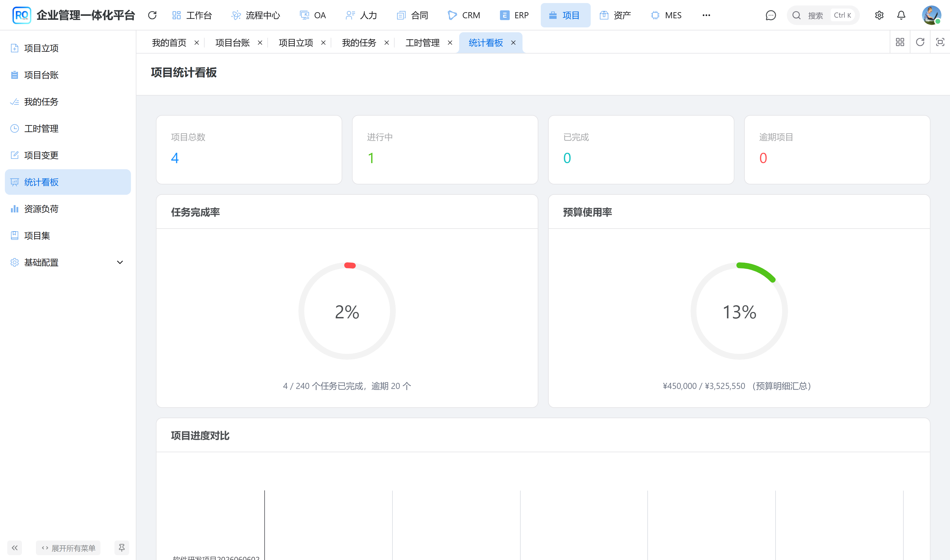This screenshot has width=950, height=560.
Task: Go to 流程中心 module
Action: [255, 15]
